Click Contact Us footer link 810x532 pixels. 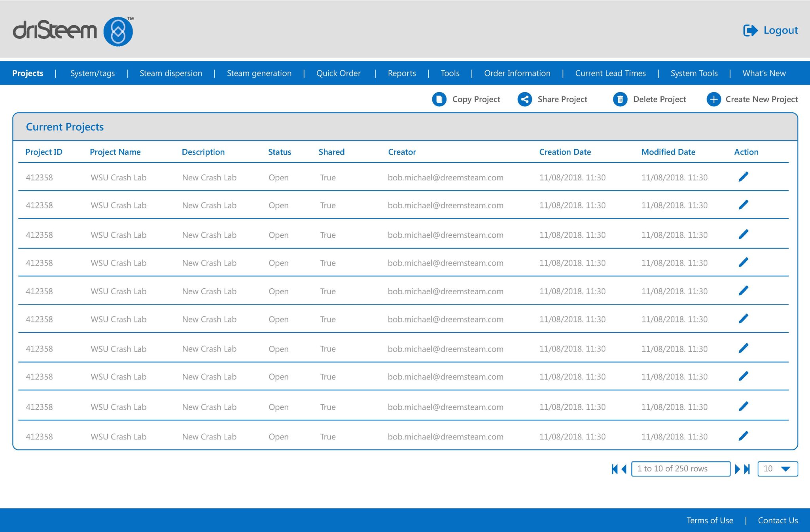point(778,521)
